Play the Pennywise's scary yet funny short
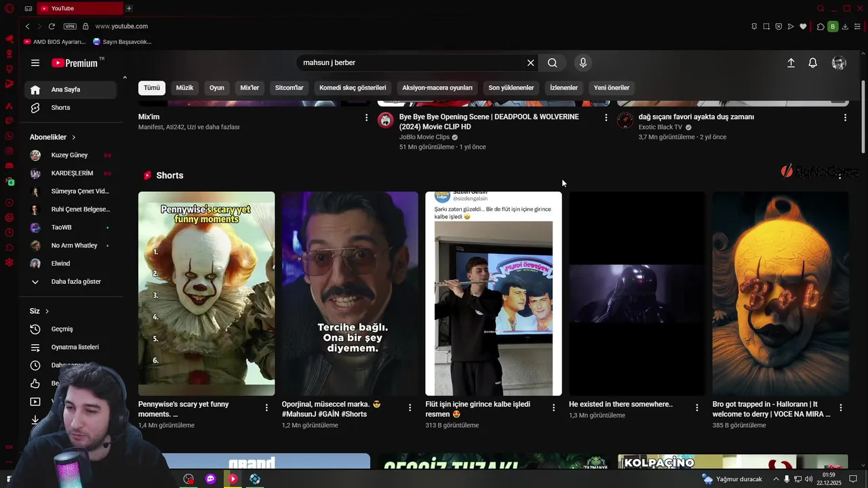The image size is (868, 488). point(207,293)
